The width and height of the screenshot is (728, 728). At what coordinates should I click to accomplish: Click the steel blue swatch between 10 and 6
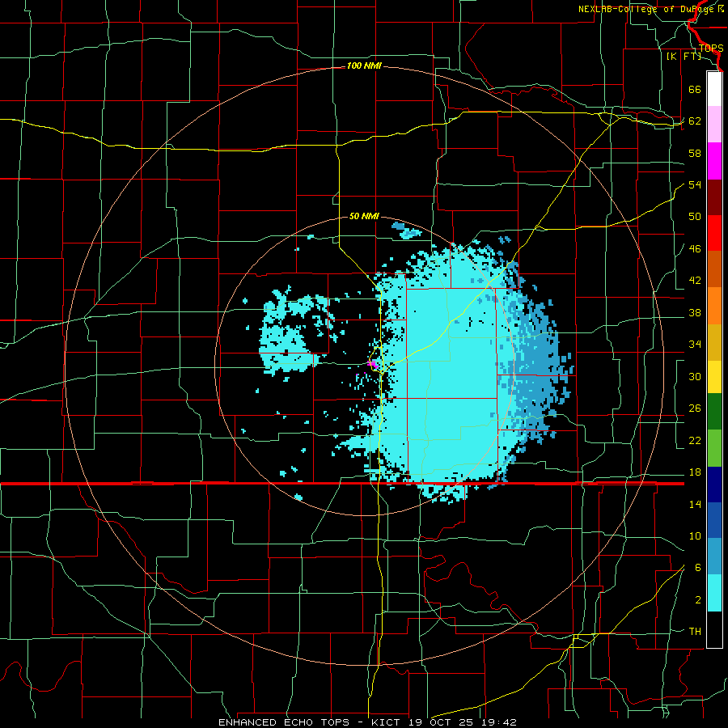pyautogui.click(x=714, y=557)
